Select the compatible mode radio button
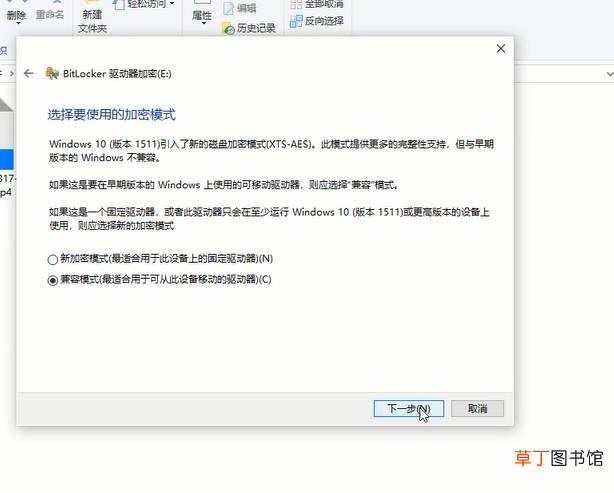Image resolution: width=614 pixels, height=493 pixels. click(x=52, y=280)
